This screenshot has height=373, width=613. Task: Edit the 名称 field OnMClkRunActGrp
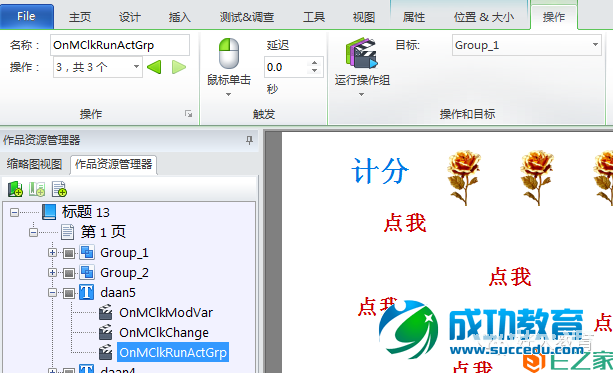pos(120,45)
